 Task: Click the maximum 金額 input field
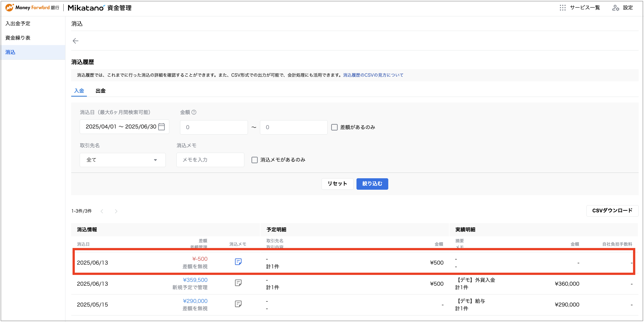294,127
